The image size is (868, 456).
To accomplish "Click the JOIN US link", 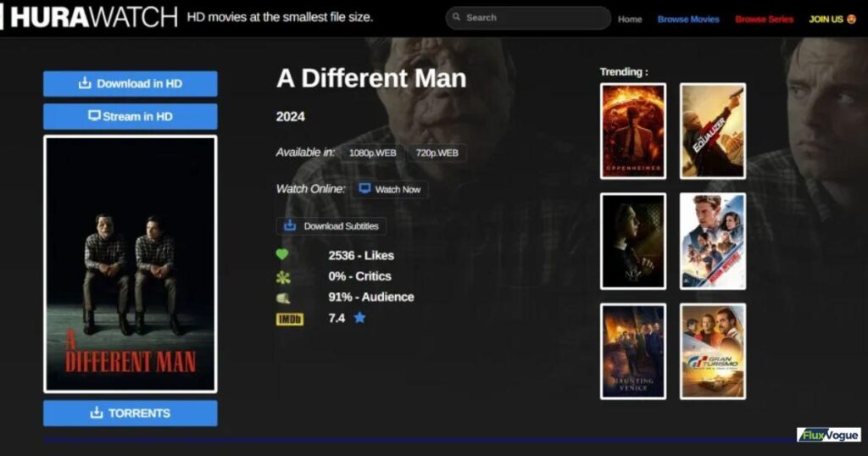I will [x=832, y=19].
